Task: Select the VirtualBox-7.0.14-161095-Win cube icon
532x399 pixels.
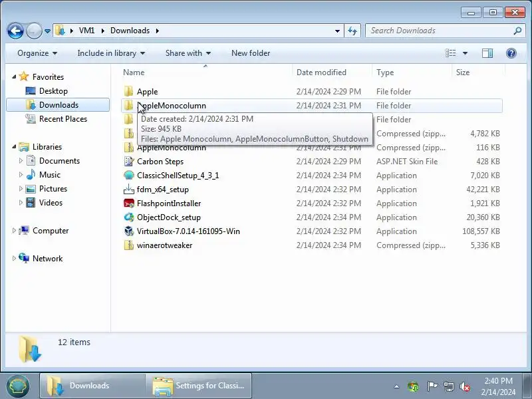Action: (128, 231)
